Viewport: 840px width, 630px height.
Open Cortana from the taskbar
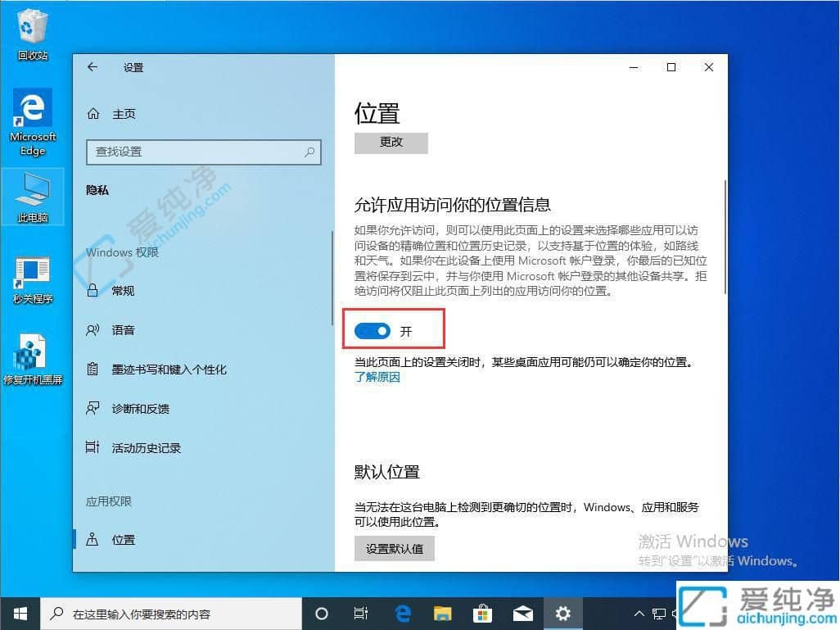point(322,614)
